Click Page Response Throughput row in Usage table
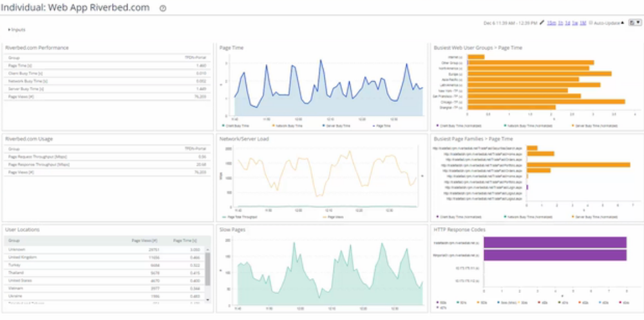 108,164
